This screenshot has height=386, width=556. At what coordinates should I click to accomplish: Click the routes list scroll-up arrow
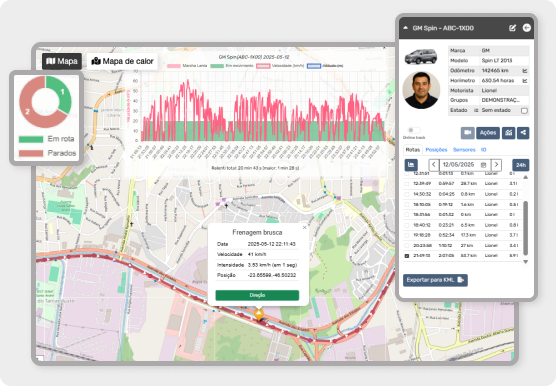(526, 177)
